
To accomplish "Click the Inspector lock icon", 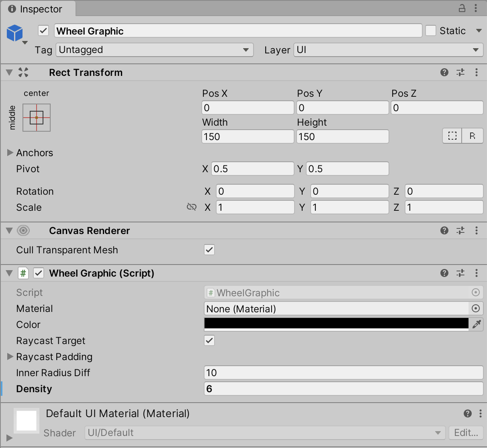I will coord(462,8).
